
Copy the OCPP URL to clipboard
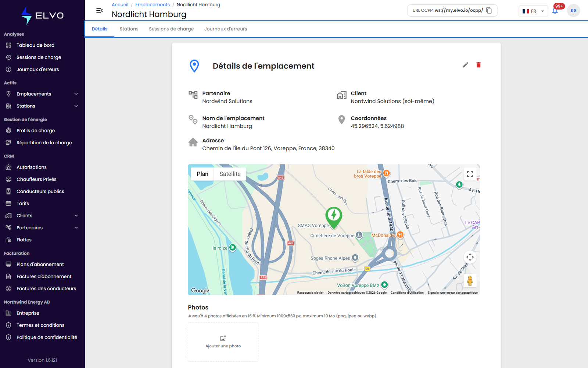pos(489,11)
